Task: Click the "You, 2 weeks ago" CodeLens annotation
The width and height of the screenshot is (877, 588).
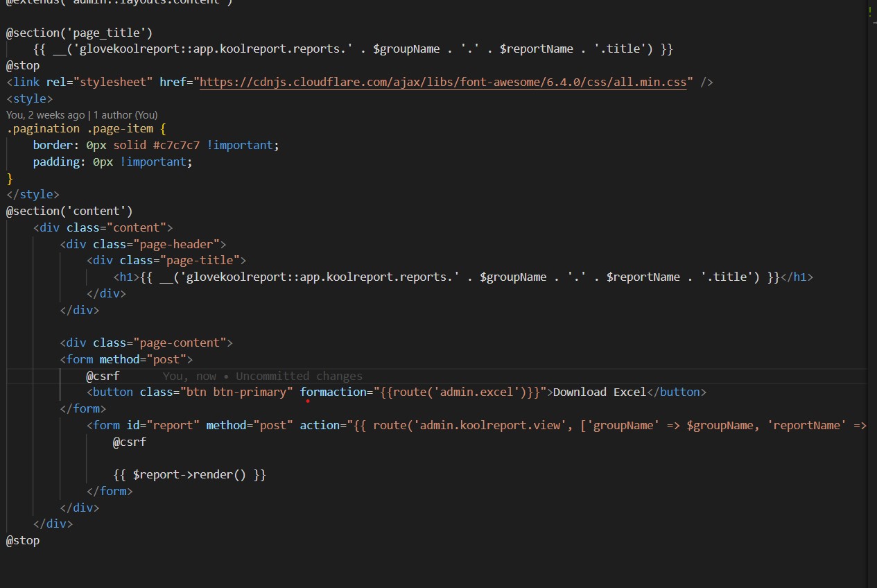Action: (x=46, y=115)
